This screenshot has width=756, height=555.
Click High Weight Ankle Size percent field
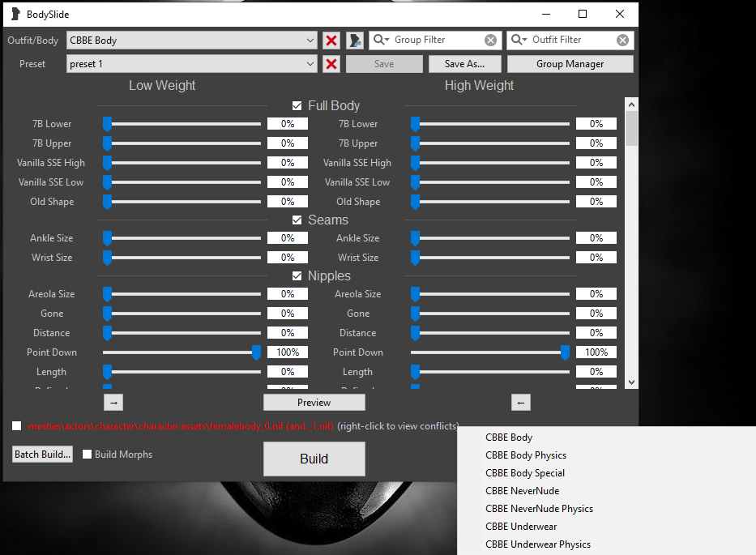[596, 238]
